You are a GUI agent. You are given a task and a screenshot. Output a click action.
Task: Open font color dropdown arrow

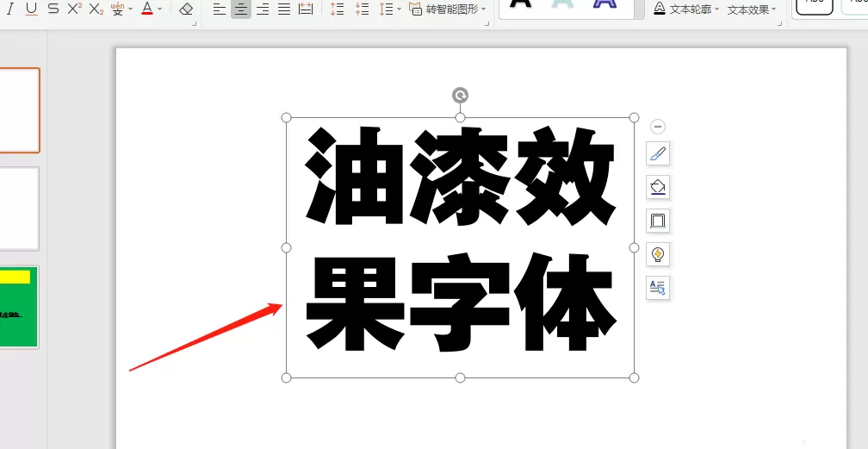160,9
